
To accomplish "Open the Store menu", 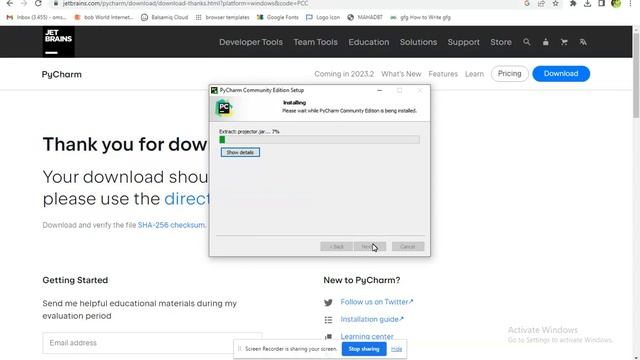I will click(501, 42).
